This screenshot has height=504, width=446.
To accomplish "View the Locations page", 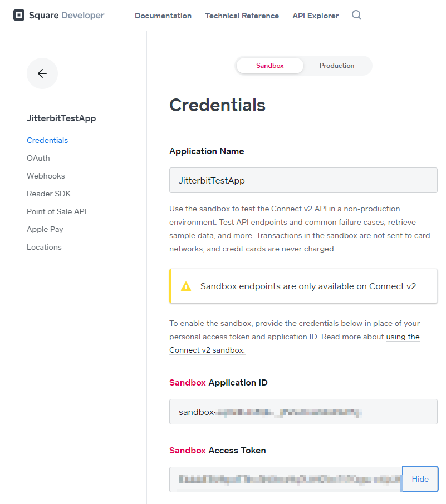I will click(44, 247).
